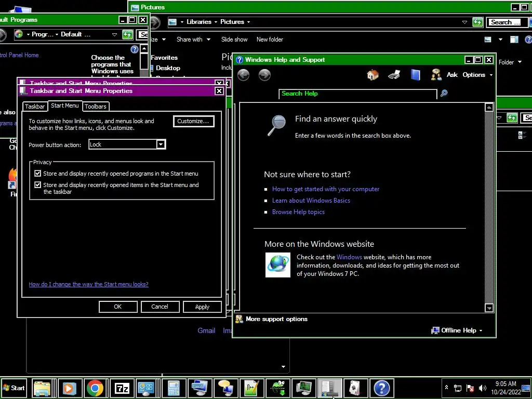Expand Libraries breadcrumb arrow in Pictures
The height and width of the screenshot is (399, 532).
pyautogui.click(x=216, y=22)
